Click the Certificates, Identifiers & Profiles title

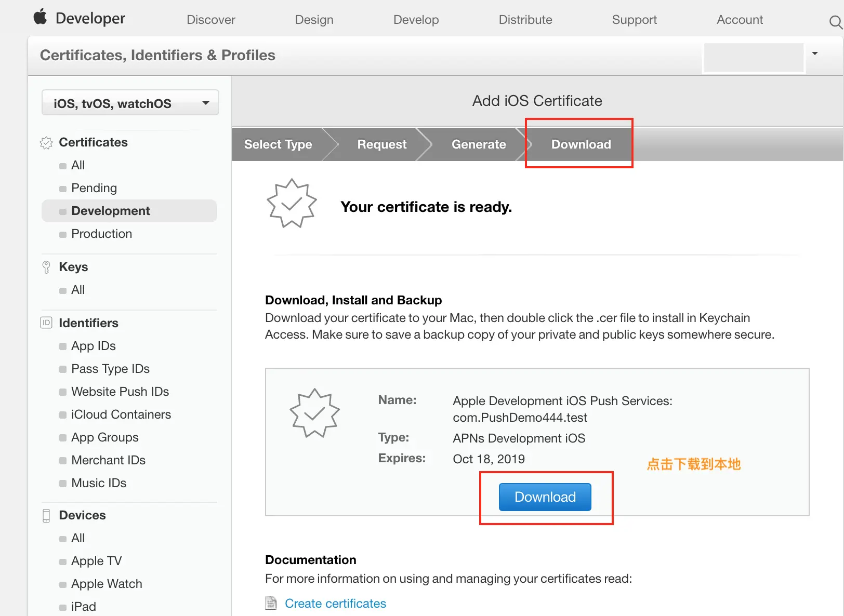(157, 55)
